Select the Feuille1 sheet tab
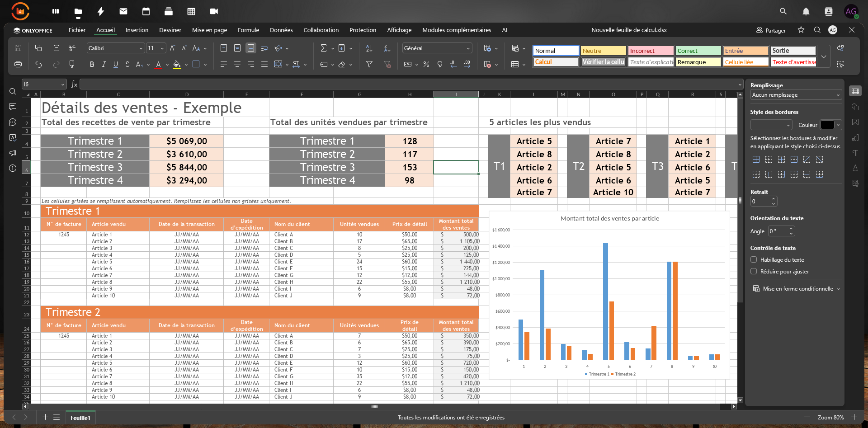Viewport: 868px width, 428px height. (80, 418)
